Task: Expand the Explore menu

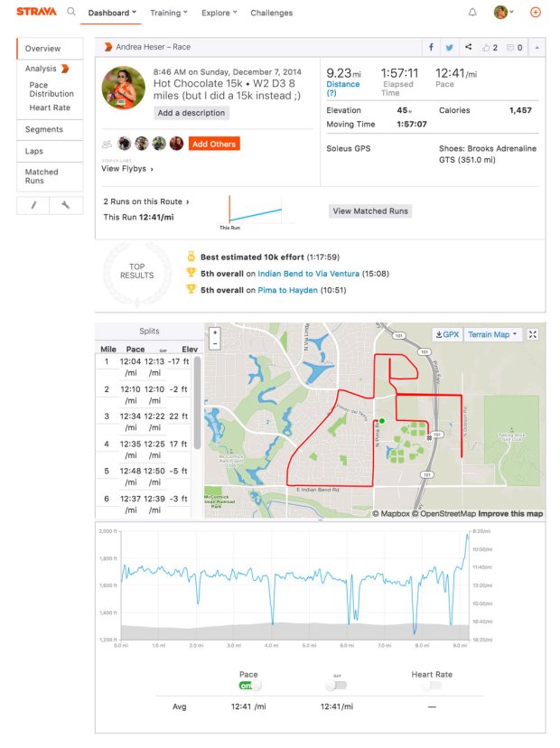Action: tap(219, 13)
